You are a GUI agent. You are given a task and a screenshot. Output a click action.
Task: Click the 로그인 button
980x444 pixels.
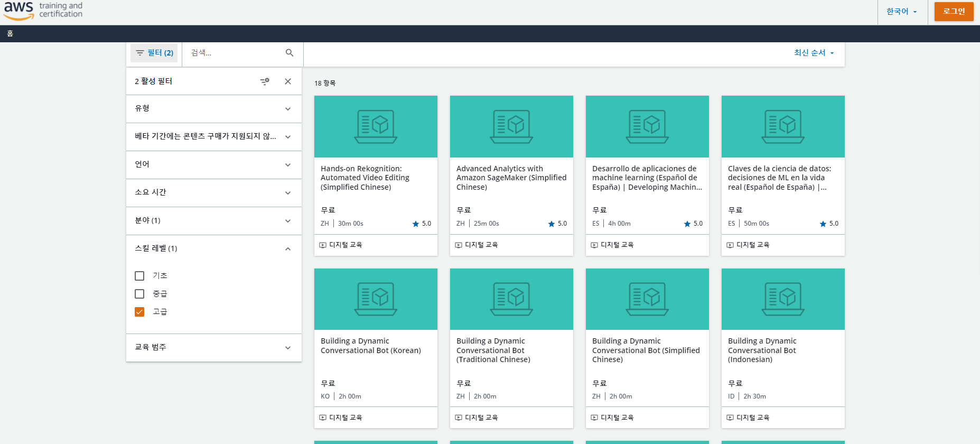pyautogui.click(x=954, y=12)
